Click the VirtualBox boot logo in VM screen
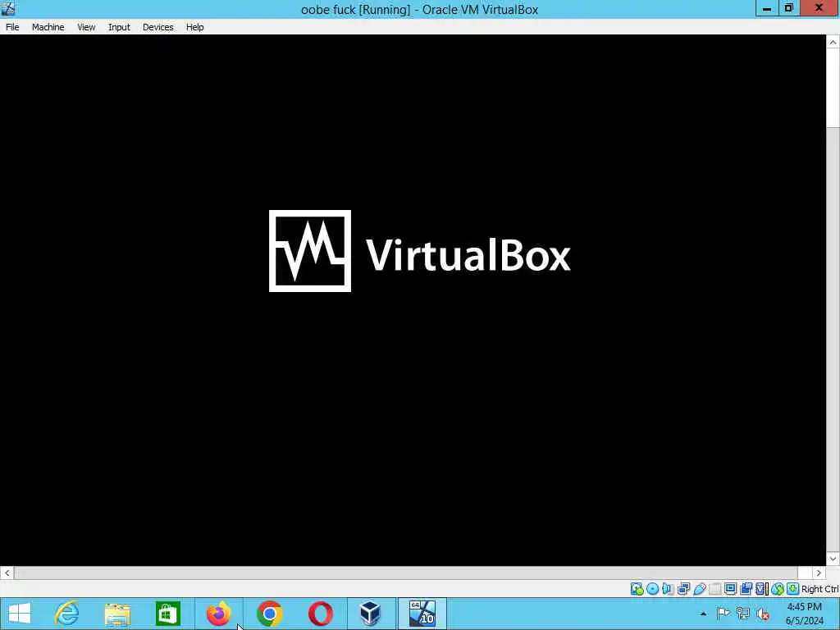 pyautogui.click(x=419, y=251)
